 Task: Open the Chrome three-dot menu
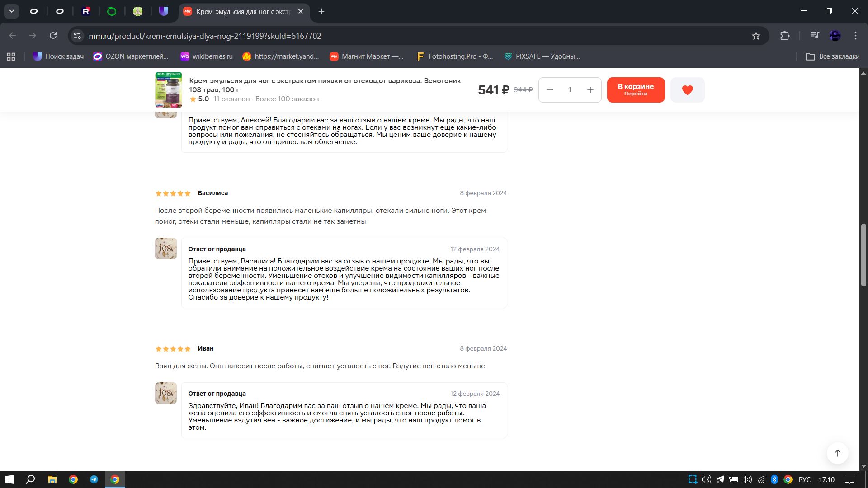pos(855,36)
